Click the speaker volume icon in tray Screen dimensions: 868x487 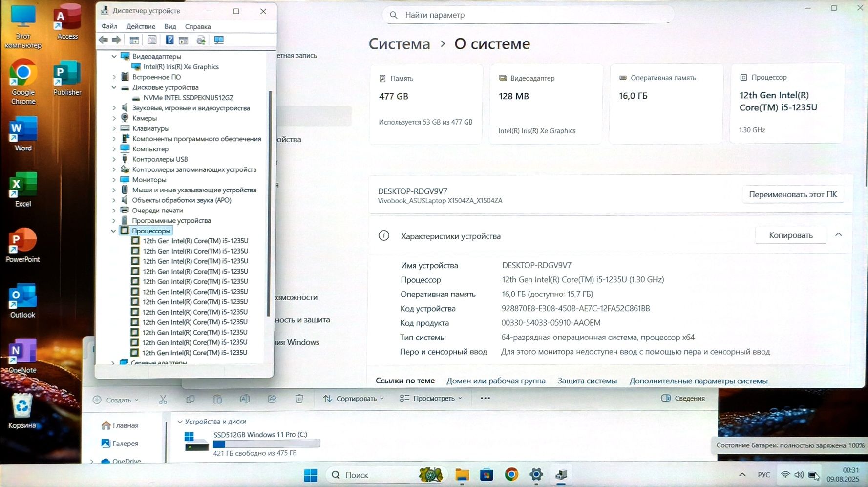point(799,475)
